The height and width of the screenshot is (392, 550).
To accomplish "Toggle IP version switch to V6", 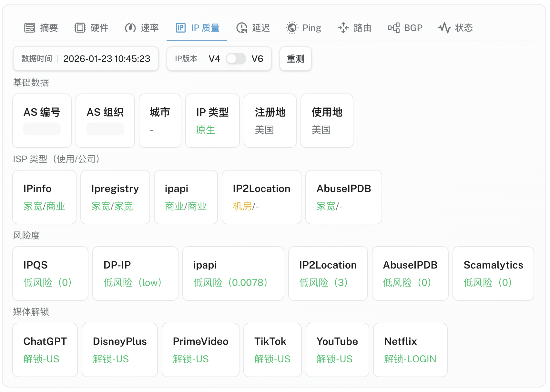I will pos(236,59).
